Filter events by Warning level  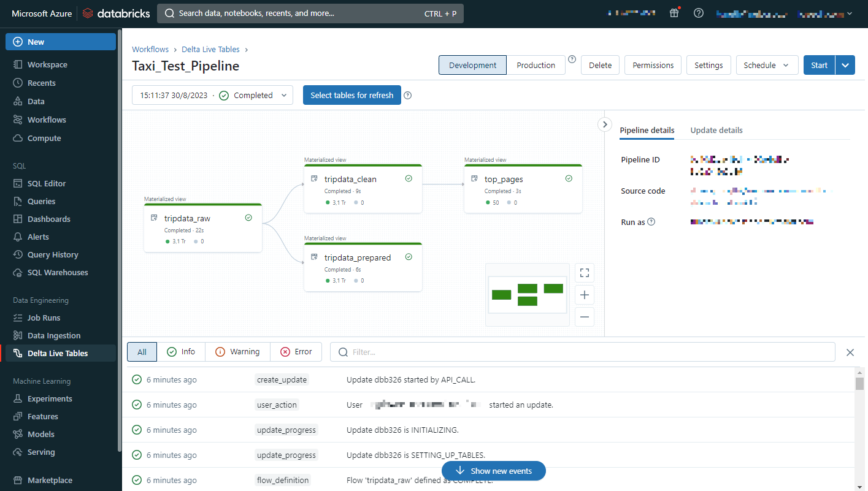point(237,352)
